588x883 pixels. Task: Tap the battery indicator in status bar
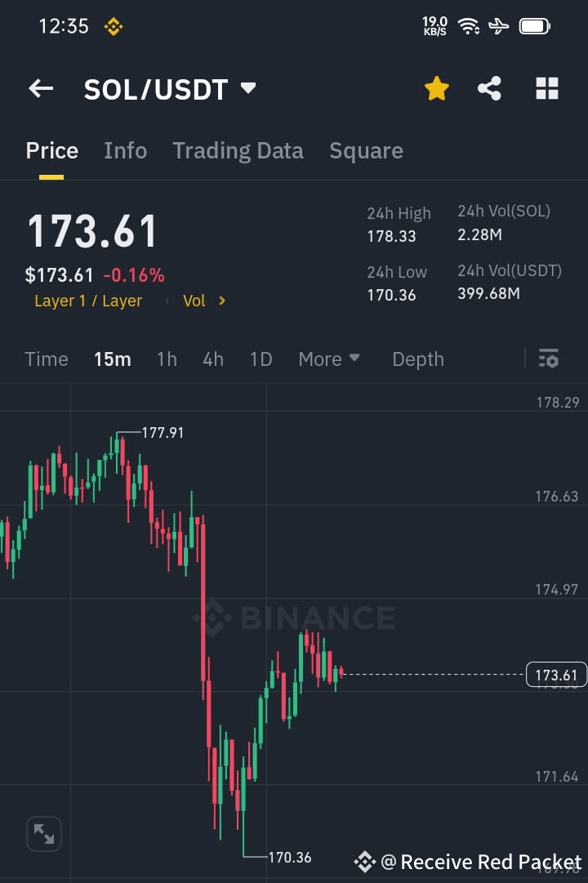tap(535, 25)
